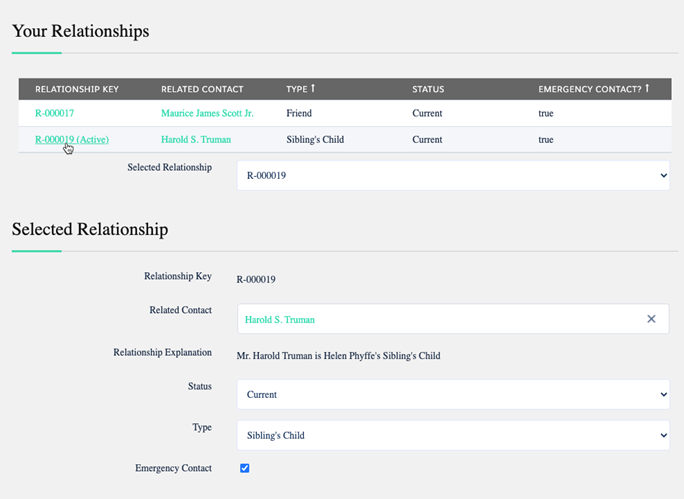Expand the Status dropdown in the form
Image resolution: width=684 pixels, height=499 pixels.
coord(452,394)
